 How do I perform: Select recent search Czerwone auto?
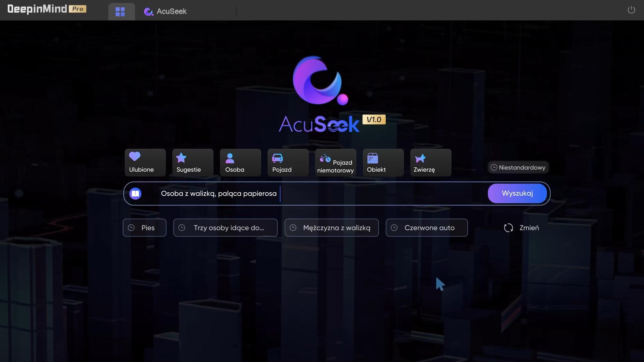tap(427, 228)
